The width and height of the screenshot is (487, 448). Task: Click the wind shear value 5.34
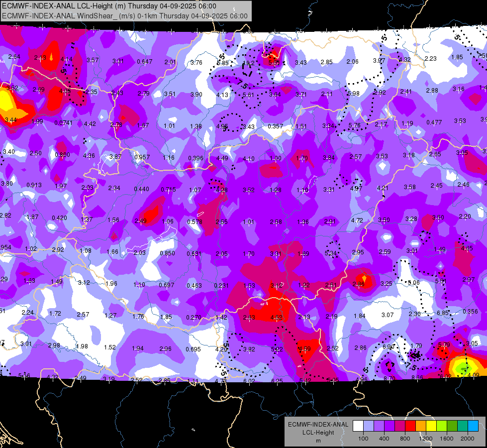pyautogui.click(x=330, y=253)
